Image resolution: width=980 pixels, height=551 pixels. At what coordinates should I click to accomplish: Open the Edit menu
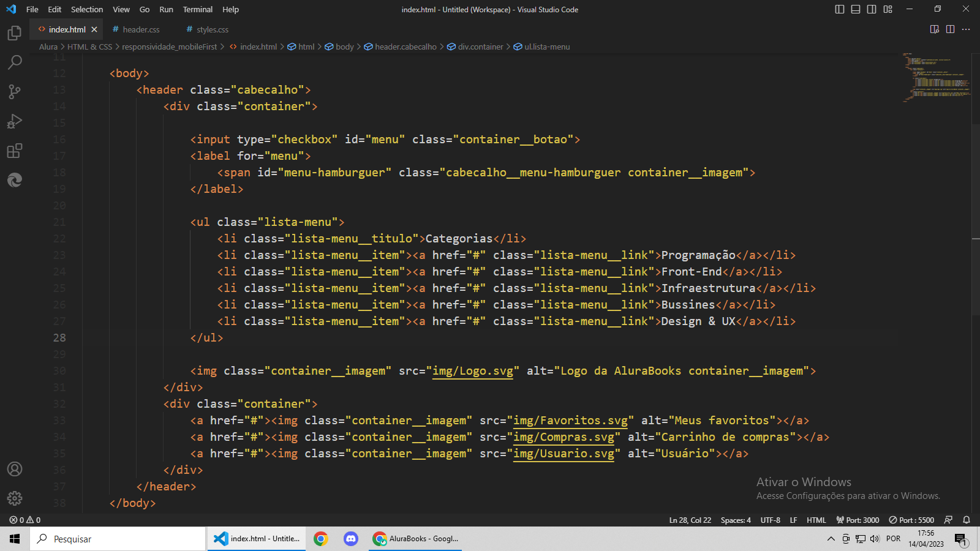tap(55, 9)
